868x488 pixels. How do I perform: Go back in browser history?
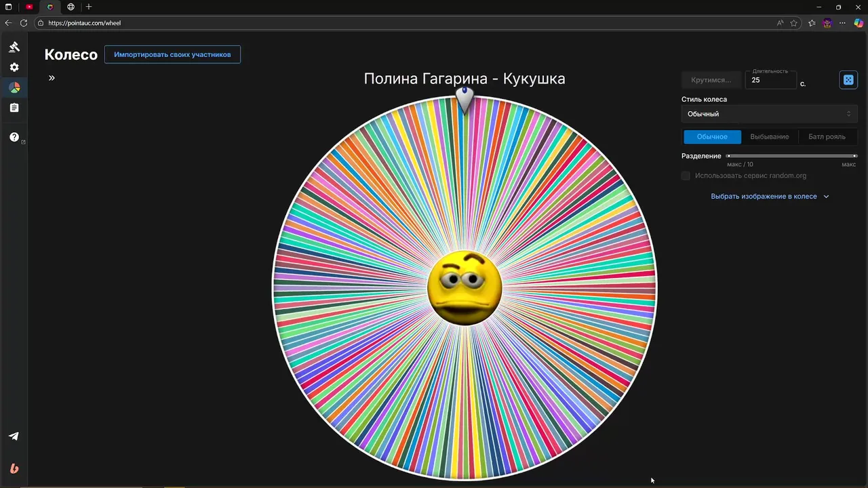pyautogui.click(x=8, y=23)
